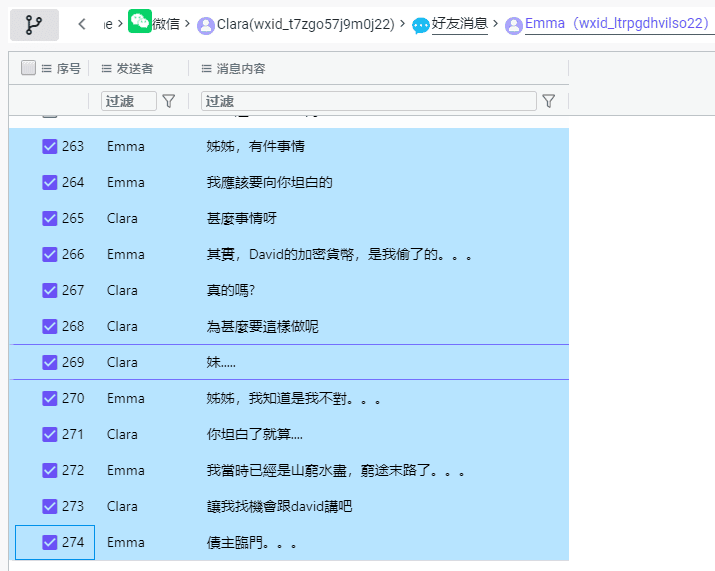Click the message content filter funnel
This screenshot has height=571, width=715.
point(549,101)
